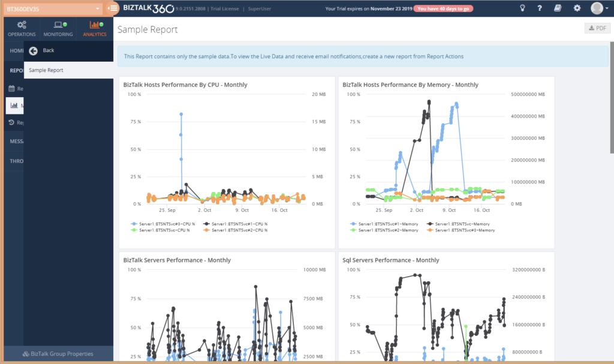
Task: Select Sample Report in the side panel
Action: pyautogui.click(x=46, y=70)
